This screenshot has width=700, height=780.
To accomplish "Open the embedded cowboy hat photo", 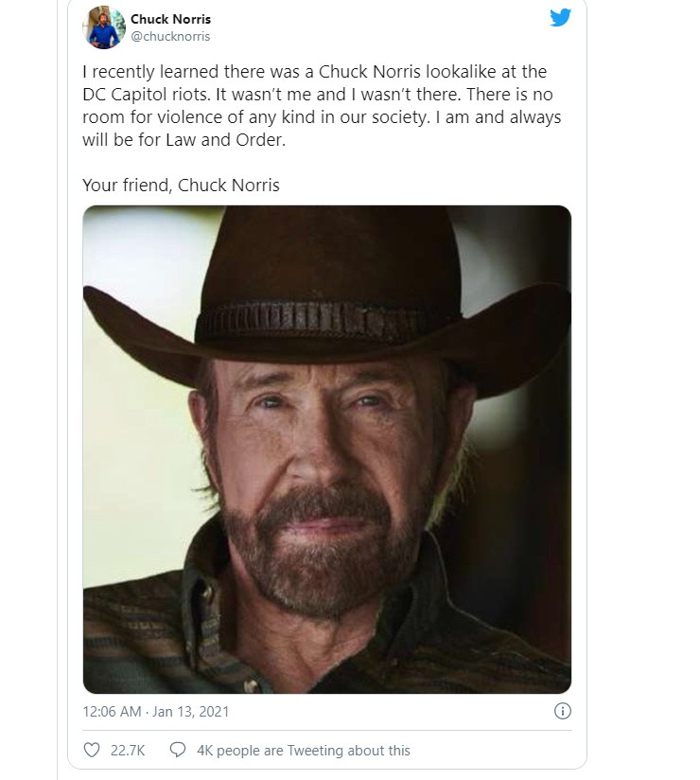I will (x=326, y=450).
